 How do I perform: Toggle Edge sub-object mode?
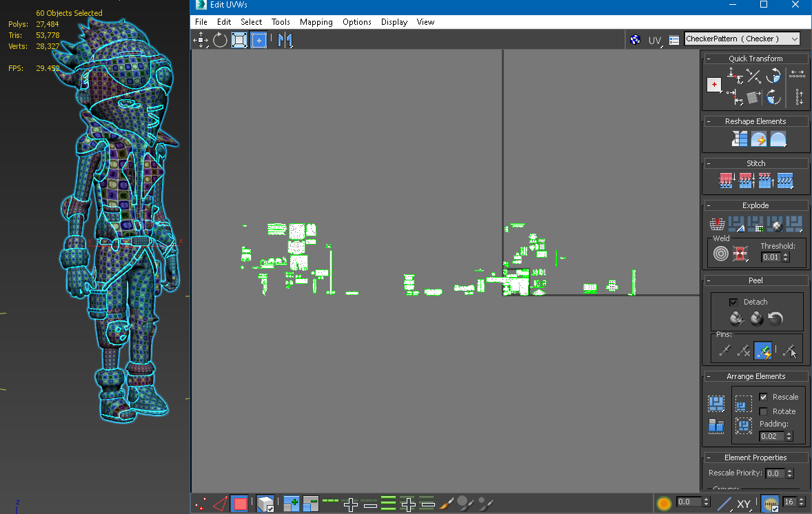(x=220, y=504)
